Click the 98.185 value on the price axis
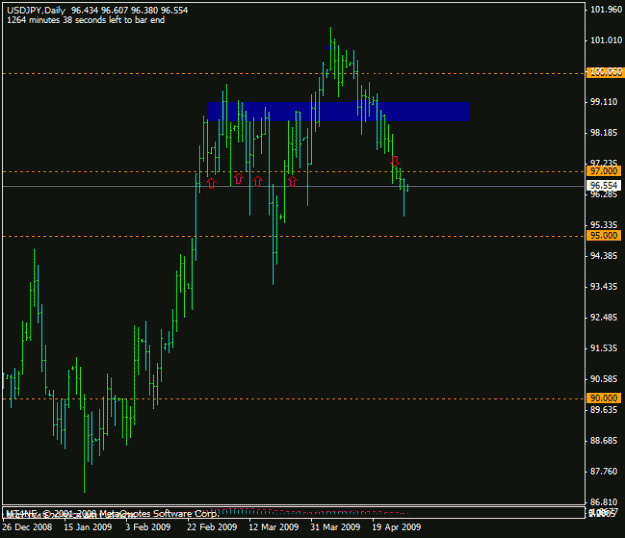The image size is (625, 538). point(603,133)
